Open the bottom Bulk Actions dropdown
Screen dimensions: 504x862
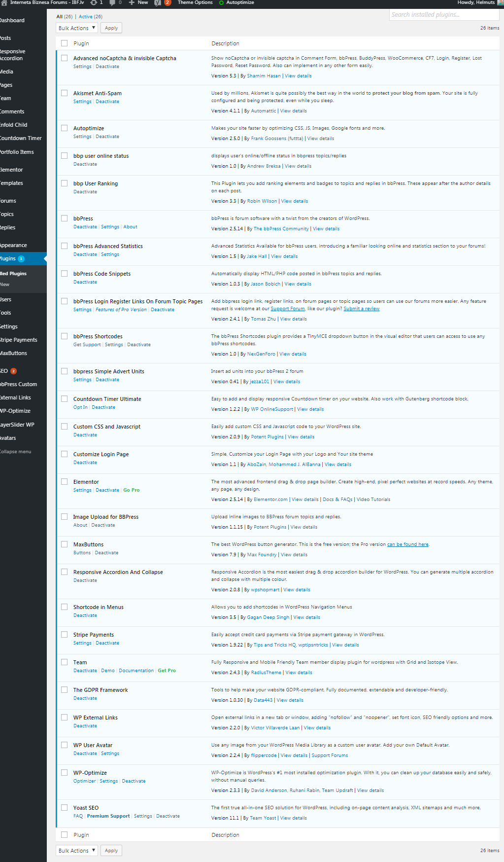pos(77,851)
